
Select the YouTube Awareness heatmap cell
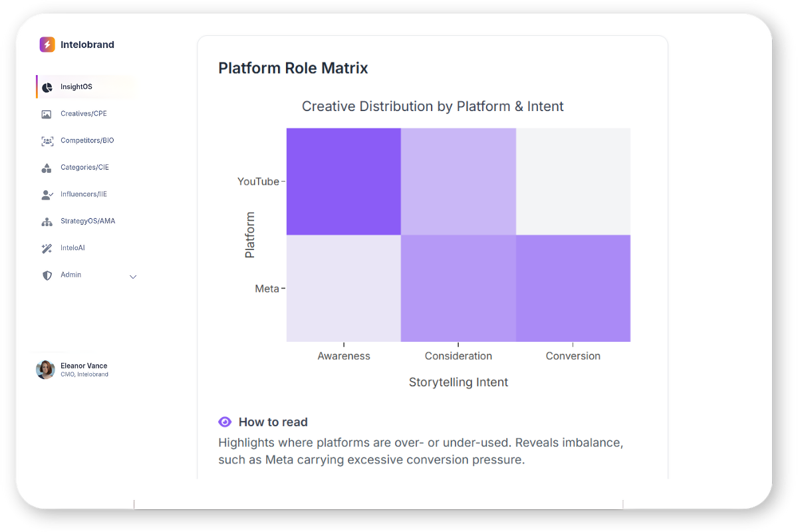pos(344,182)
